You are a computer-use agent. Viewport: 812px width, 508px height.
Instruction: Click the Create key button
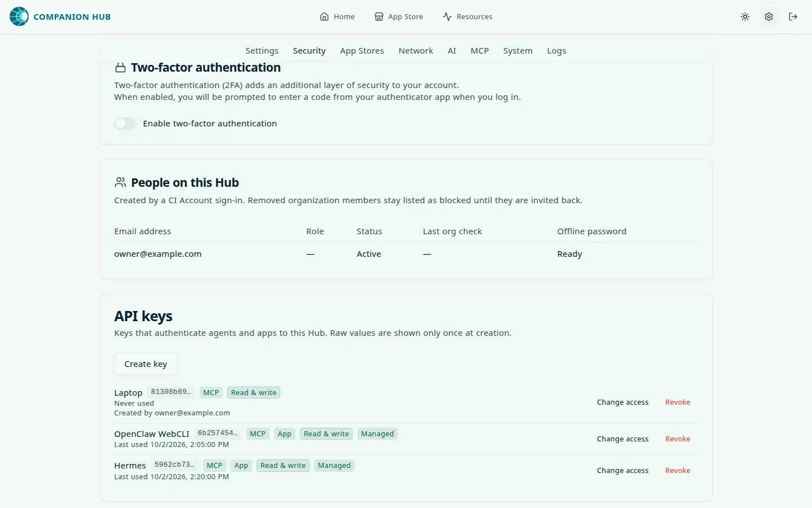[145, 364]
